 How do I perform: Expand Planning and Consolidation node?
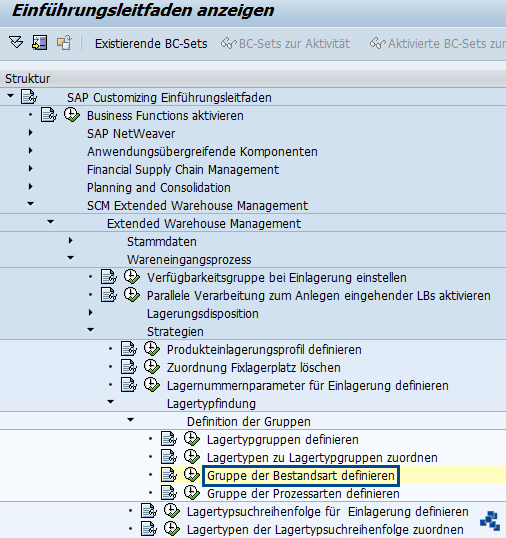click(31, 187)
